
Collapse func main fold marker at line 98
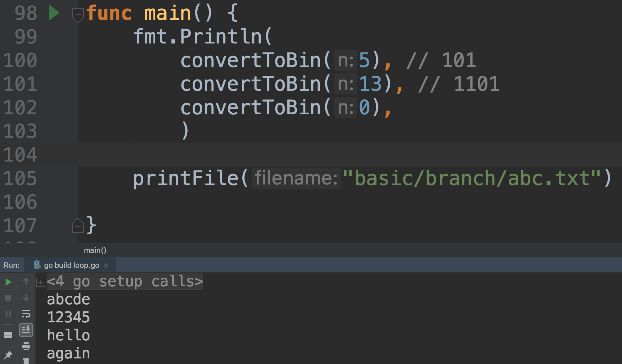click(78, 14)
